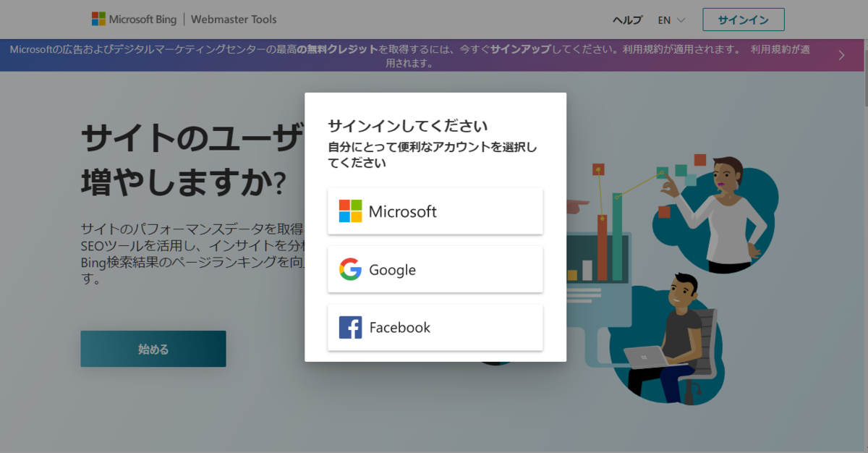Open the サインアップ link in banner
Image resolution: width=868 pixels, height=453 pixels.
coord(520,49)
